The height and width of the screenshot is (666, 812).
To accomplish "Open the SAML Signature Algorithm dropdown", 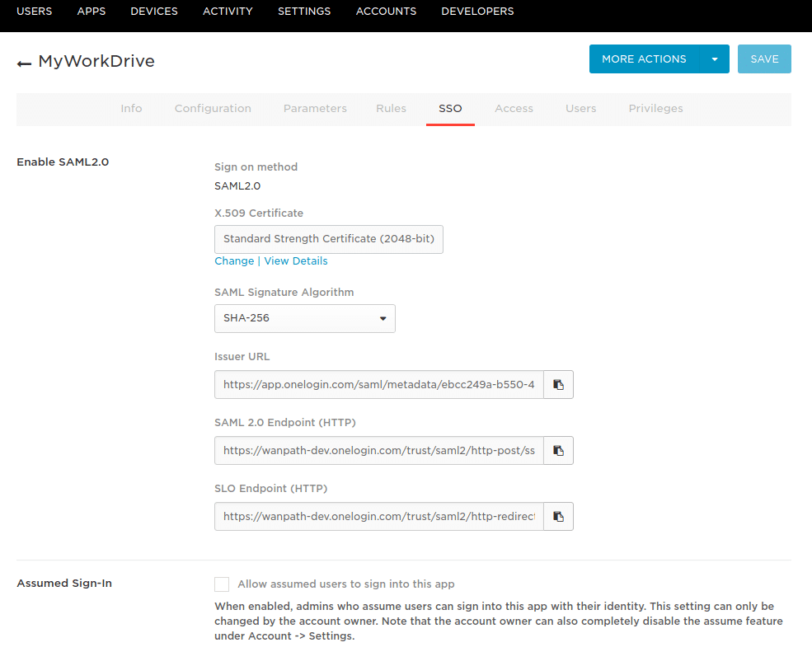I will click(x=304, y=318).
